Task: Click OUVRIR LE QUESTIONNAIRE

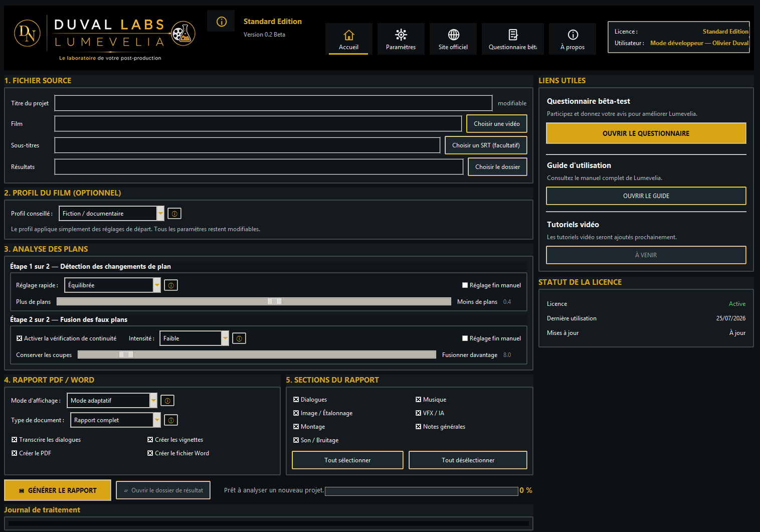Action: [x=646, y=133]
